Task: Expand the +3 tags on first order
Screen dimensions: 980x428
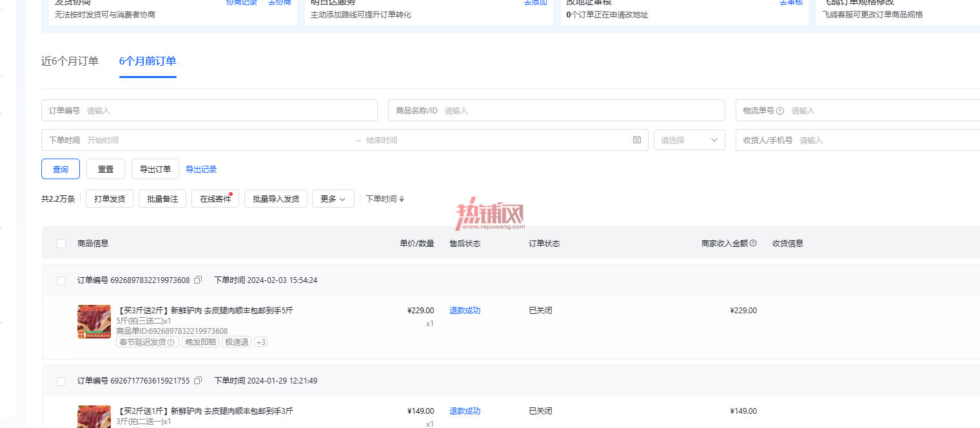Action: (x=260, y=342)
